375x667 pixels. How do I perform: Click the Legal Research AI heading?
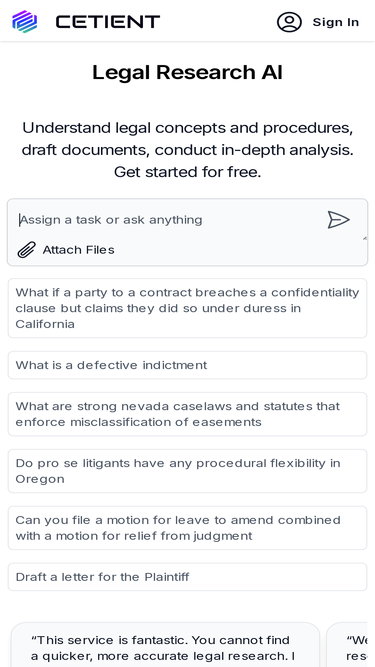pos(188,72)
